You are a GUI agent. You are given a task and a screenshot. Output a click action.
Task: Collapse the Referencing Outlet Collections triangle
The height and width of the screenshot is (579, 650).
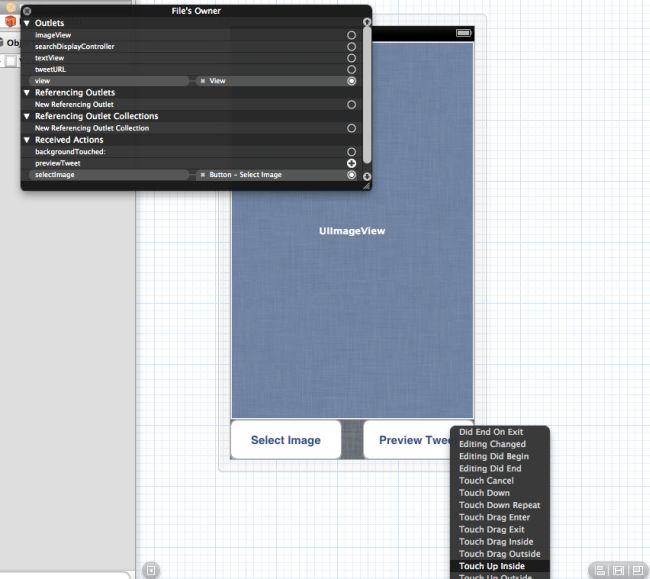(x=27, y=116)
